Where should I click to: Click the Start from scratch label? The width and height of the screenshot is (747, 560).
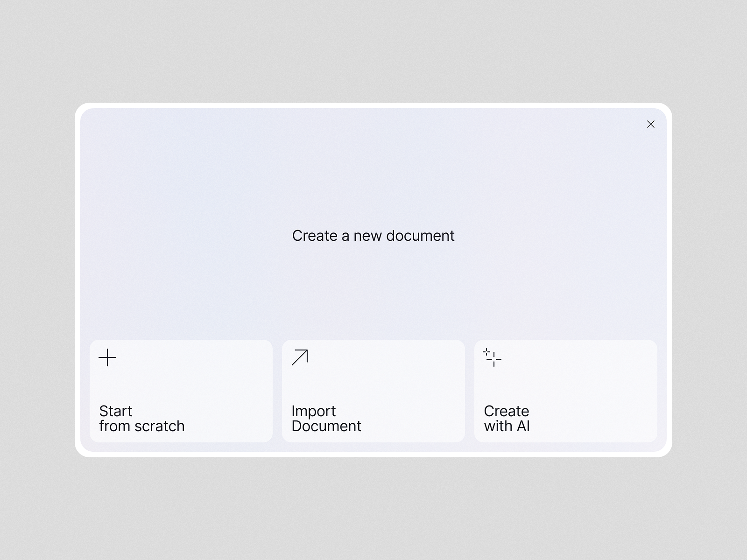coord(141,419)
